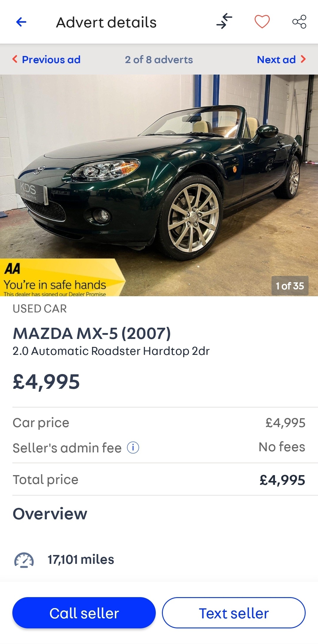Tap the Total price row
This screenshot has height=644, width=318.
159,480
